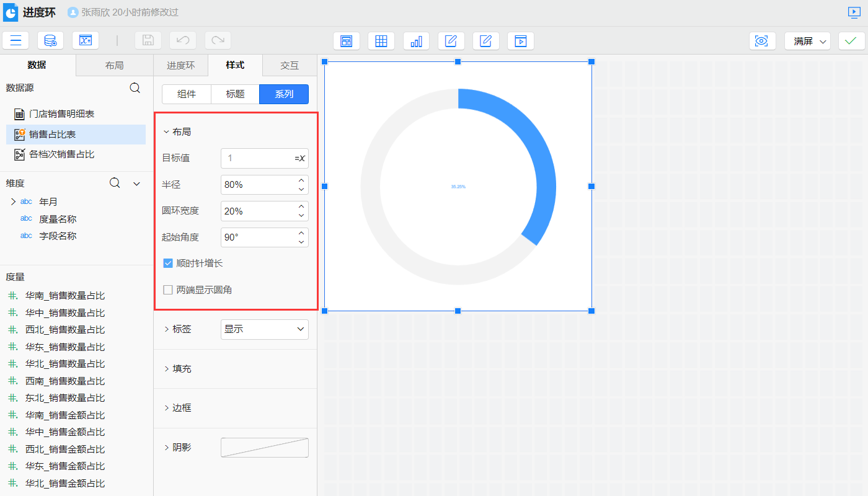Search data sources with magnifier icon
This screenshot has height=496, width=868.
click(x=135, y=88)
